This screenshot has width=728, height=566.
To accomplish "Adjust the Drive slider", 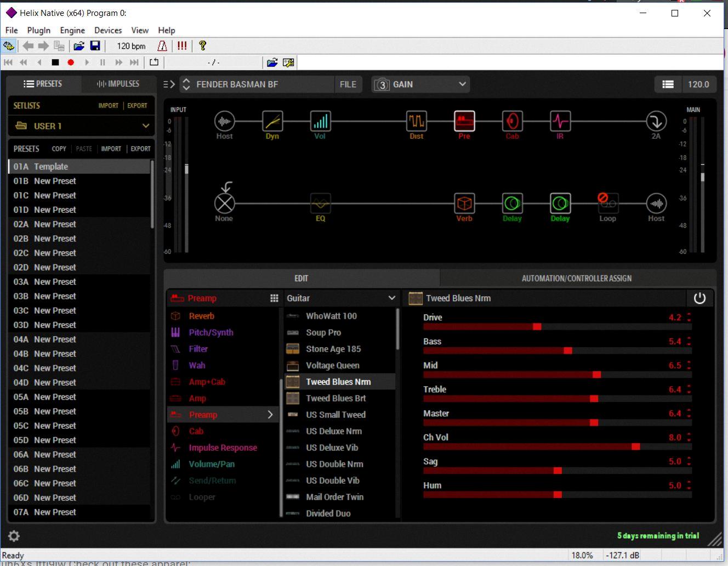I will coord(536,326).
